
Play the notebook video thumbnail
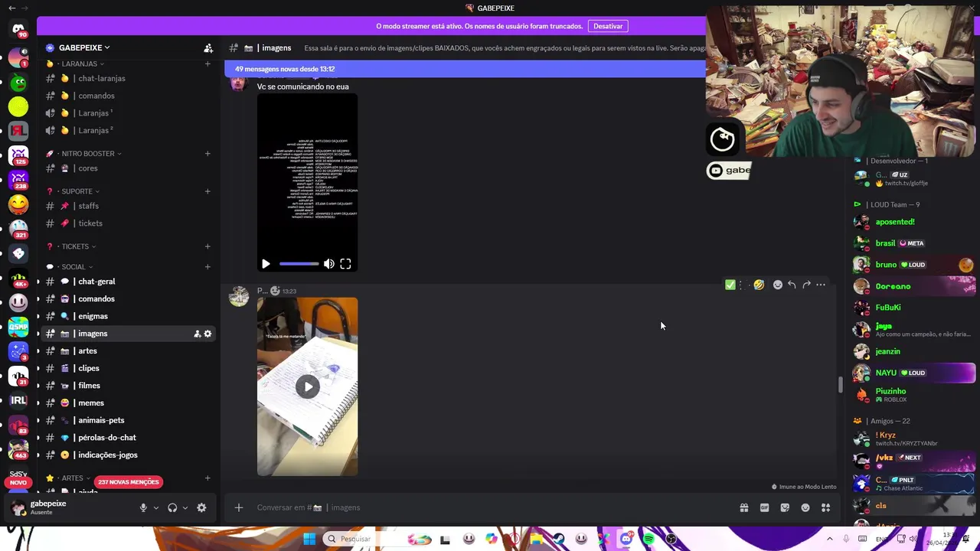pos(307,386)
